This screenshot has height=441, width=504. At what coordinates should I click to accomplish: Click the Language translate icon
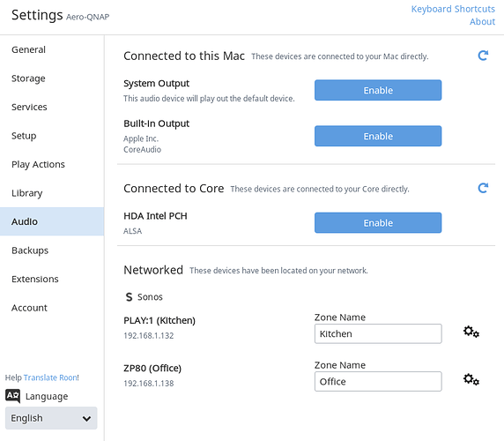(13, 396)
